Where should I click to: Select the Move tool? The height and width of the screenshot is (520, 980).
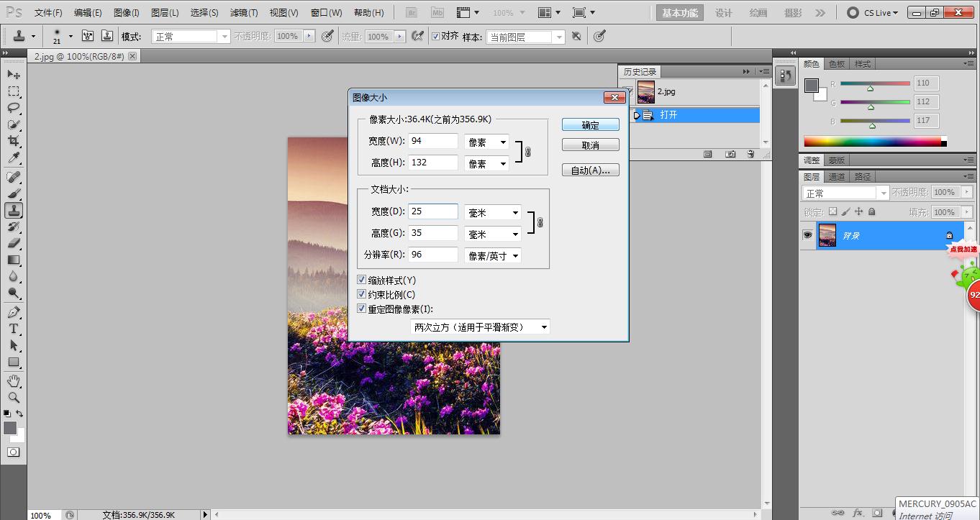pos(13,74)
